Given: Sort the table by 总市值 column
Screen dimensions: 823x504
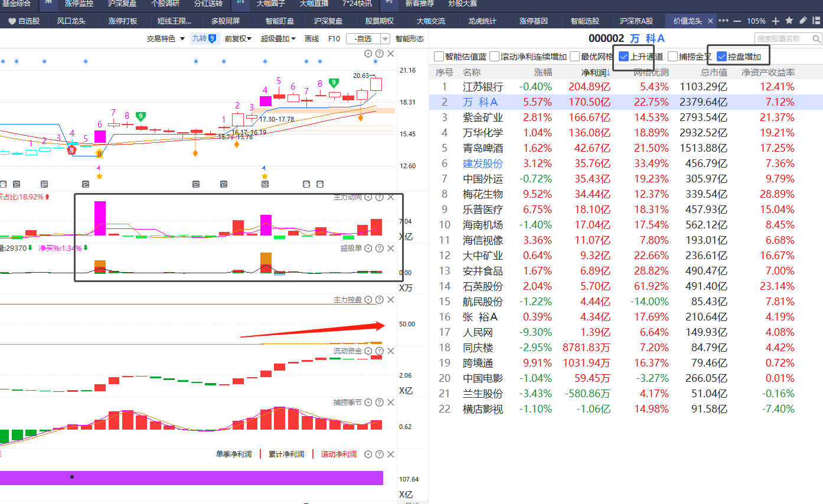Looking at the screenshot, I should (714, 72).
